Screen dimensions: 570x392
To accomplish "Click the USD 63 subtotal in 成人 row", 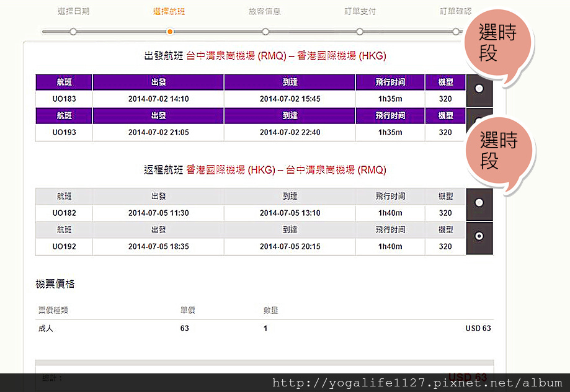I will 478,328.
